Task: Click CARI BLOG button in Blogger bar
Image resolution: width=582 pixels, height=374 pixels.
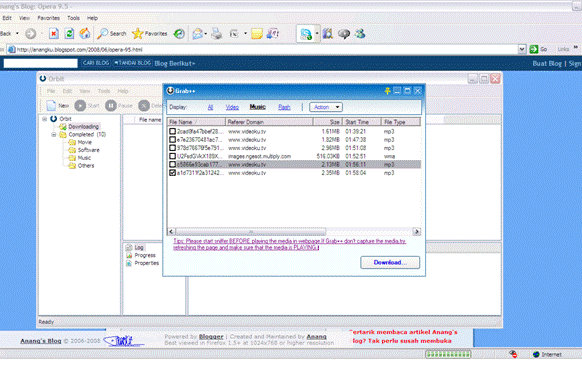Action: click(96, 63)
